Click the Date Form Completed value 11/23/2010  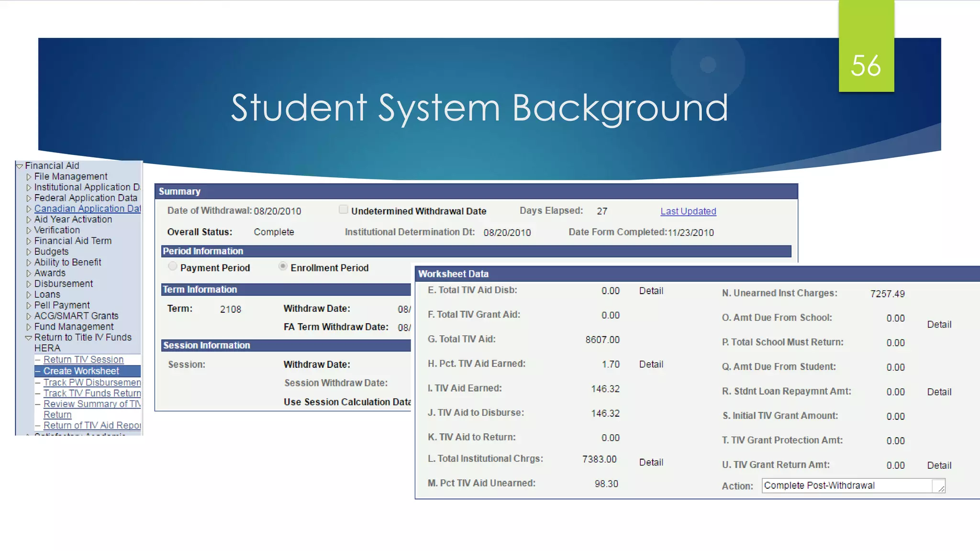pos(690,232)
